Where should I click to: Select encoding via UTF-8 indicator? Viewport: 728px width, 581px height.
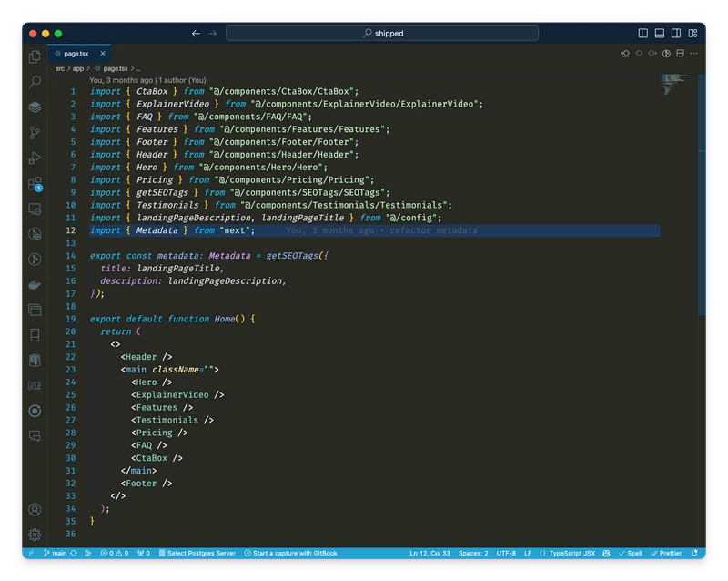click(506, 553)
